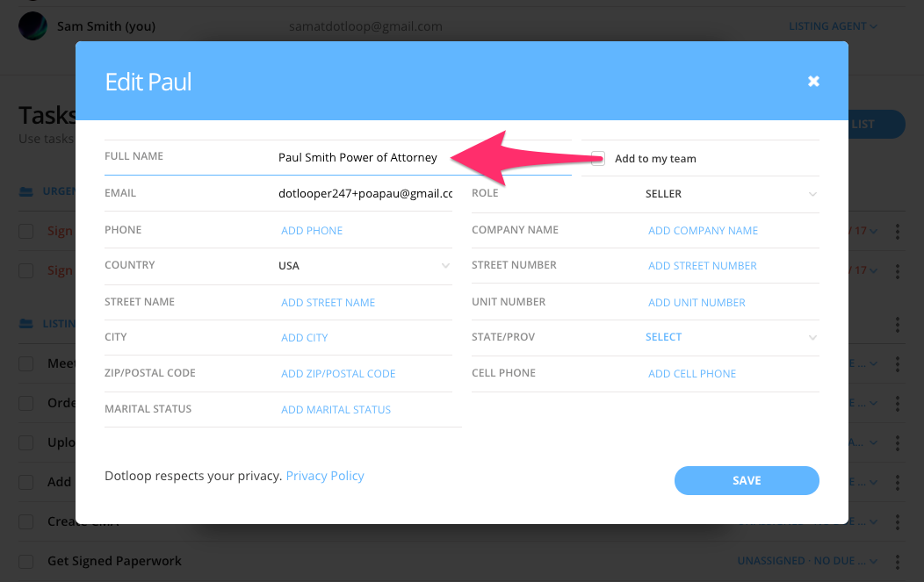Click the Listing section folder icon
924x582 pixels.
click(x=25, y=324)
